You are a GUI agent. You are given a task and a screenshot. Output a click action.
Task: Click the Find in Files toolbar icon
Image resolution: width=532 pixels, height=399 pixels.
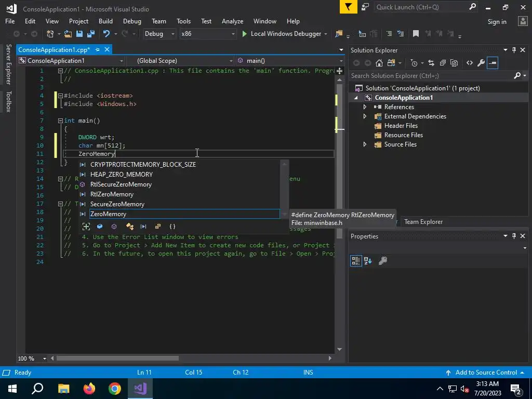point(339,34)
